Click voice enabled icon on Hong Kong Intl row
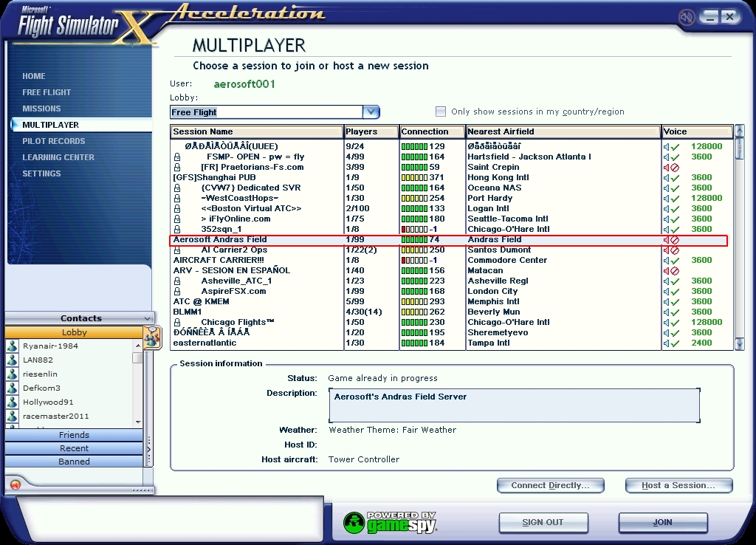Viewport: 756px width, 545px height. point(671,178)
